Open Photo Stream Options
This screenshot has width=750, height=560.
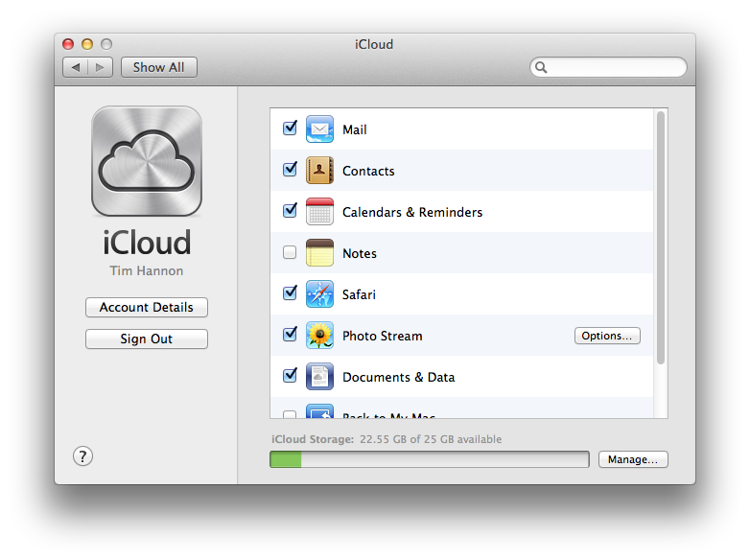click(x=607, y=336)
